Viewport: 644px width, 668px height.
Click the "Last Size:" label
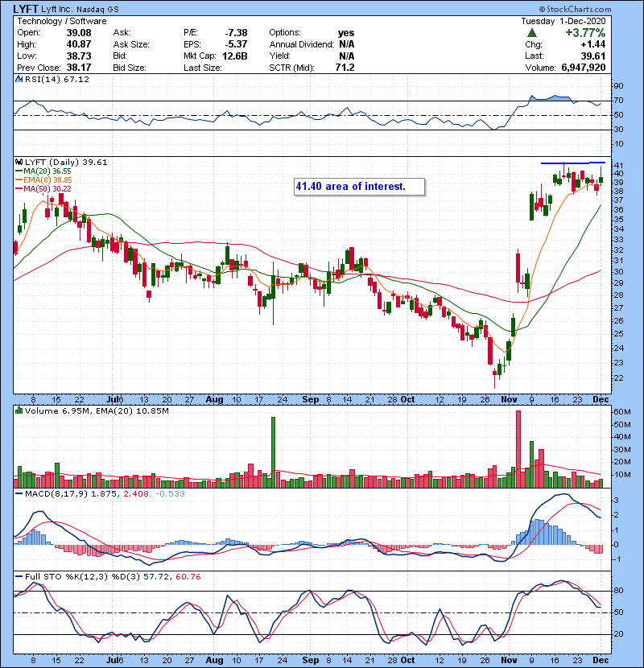tap(202, 68)
